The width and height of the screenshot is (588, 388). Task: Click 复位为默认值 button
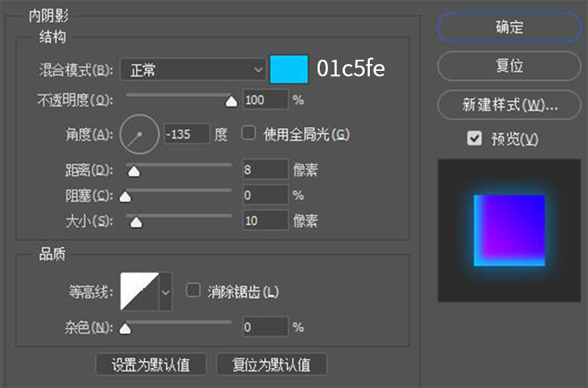[271, 364]
